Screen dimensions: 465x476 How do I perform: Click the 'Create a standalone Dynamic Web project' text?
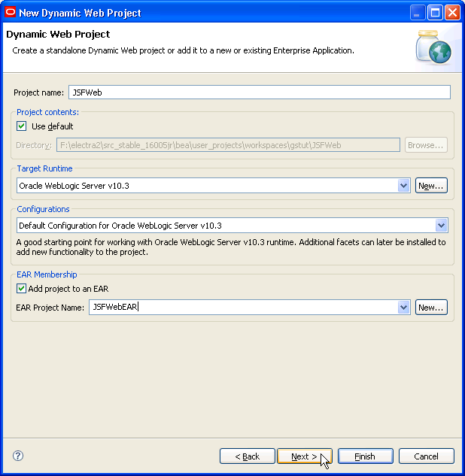pyautogui.click(x=183, y=50)
